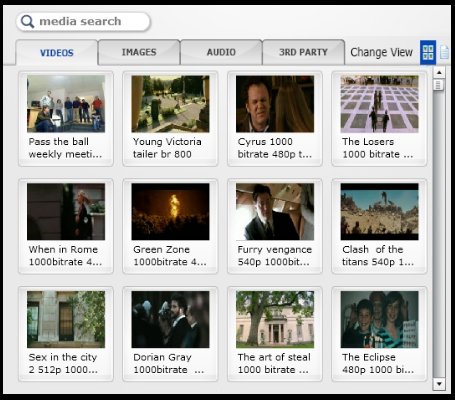Select the VIDEOS tab

coord(57,52)
